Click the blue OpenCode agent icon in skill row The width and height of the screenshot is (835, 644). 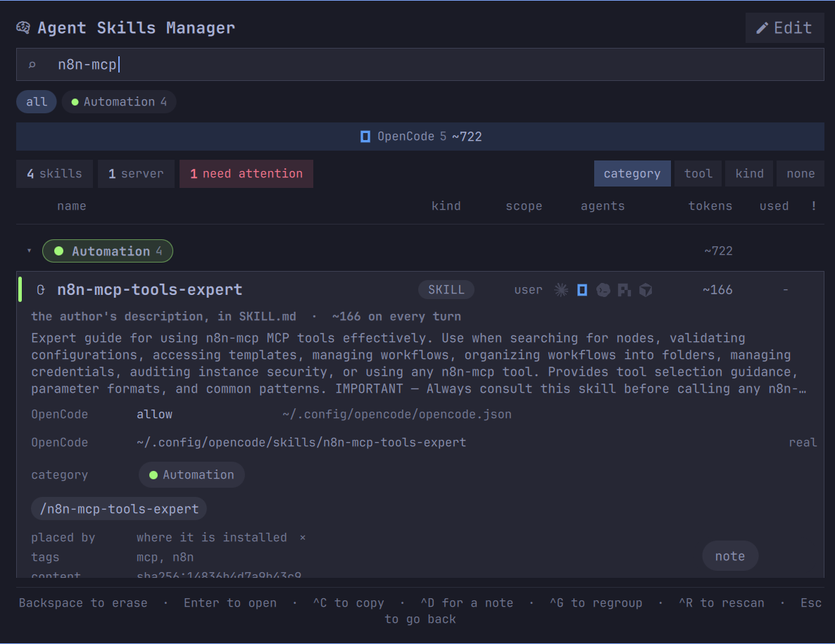point(582,290)
